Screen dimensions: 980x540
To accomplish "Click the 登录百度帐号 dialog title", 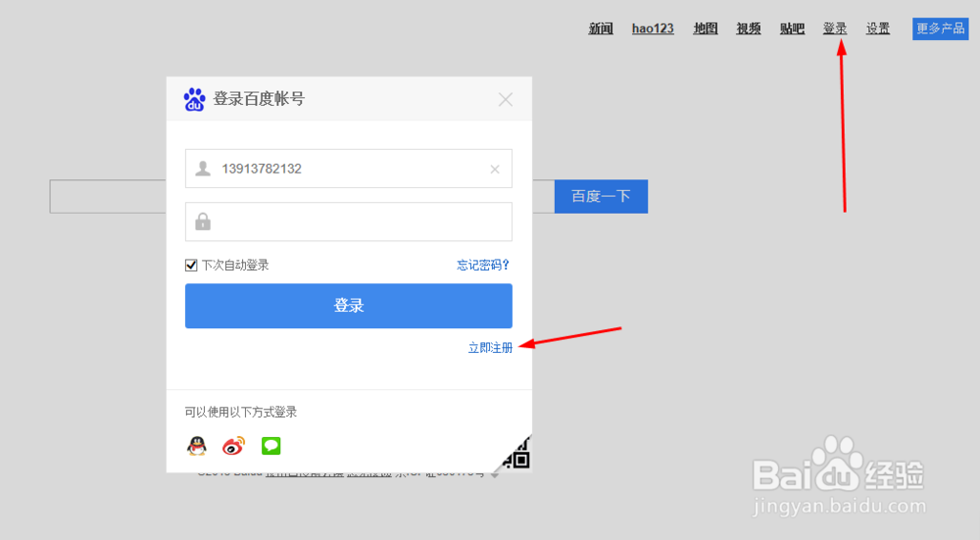I will coord(259,99).
